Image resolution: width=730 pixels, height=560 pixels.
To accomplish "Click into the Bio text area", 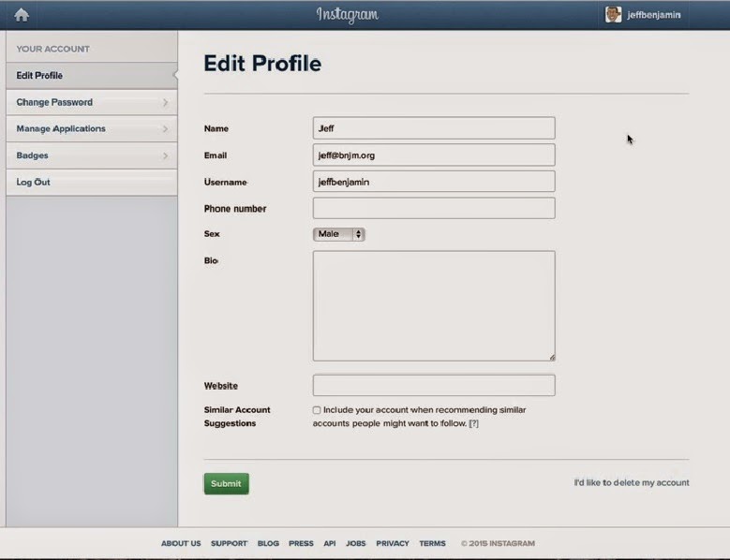I will 434,306.
